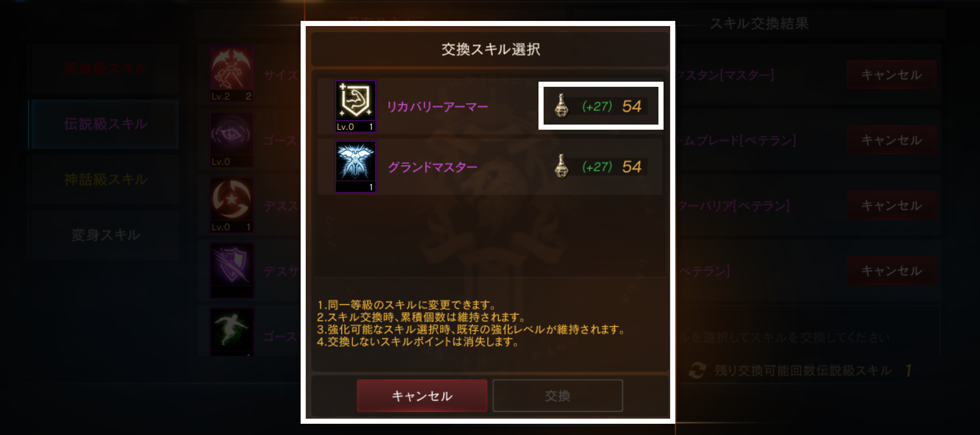Choose the グランドマスター skill name

click(432, 167)
